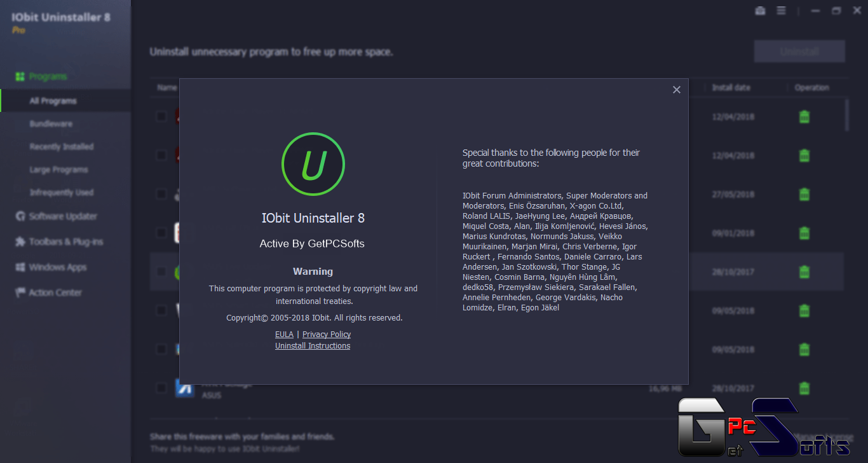The image size is (868, 463).
Task: Sort by the Install date column header
Action: click(x=731, y=88)
